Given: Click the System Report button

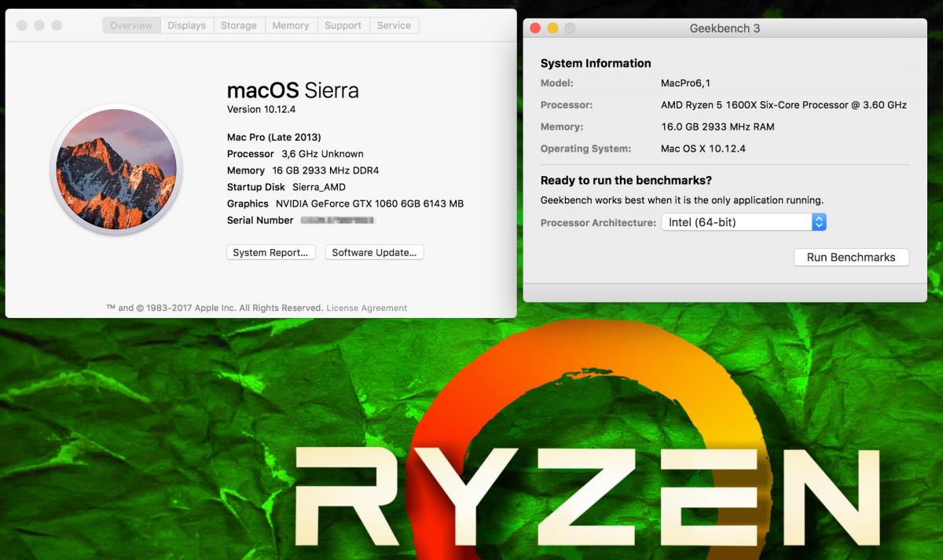Looking at the screenshot, I should [x=271, y=253].
